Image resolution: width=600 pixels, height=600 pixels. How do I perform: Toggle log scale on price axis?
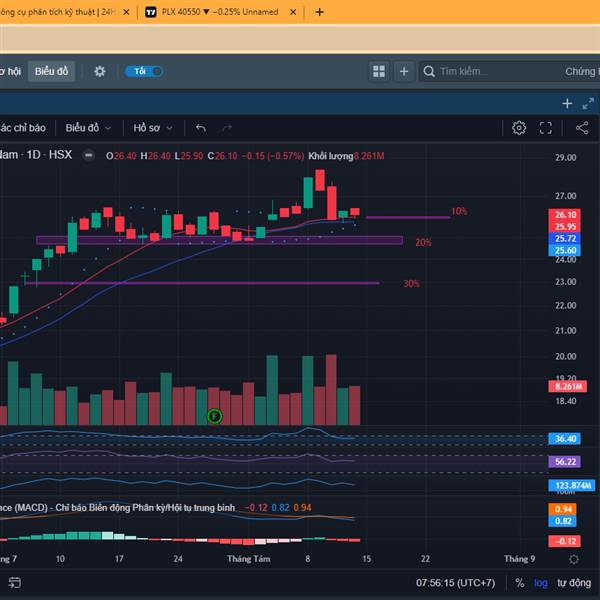pyautogui.click(x=541, y=582)
